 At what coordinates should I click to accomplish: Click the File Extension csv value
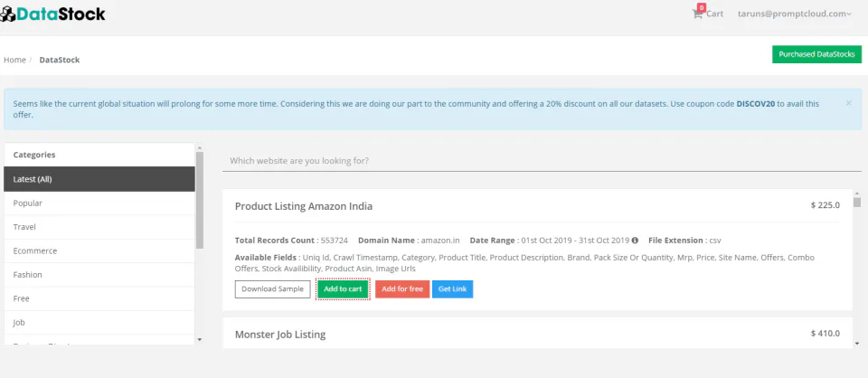tap(714, 241)
